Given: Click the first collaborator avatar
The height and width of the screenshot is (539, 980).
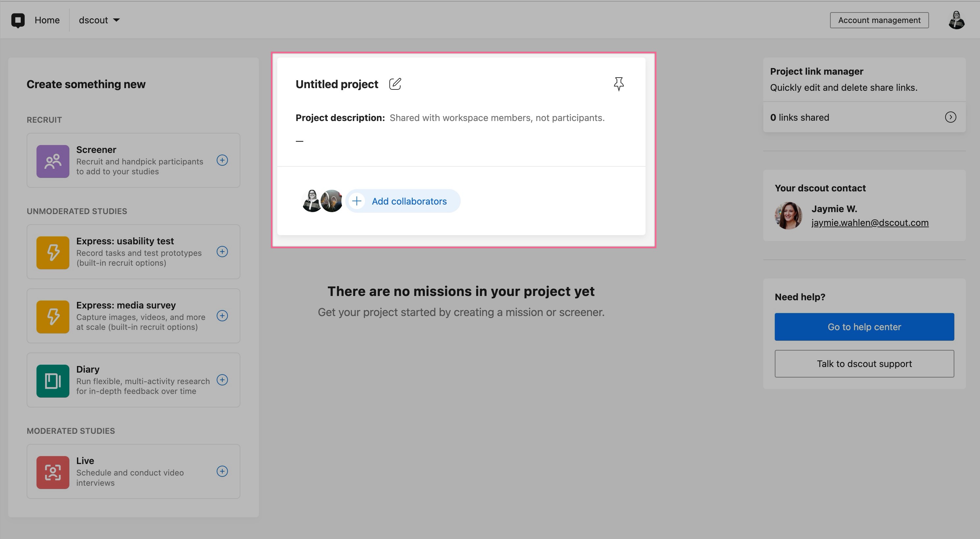Looking at the screenshot, I should (x=311, y=201).
